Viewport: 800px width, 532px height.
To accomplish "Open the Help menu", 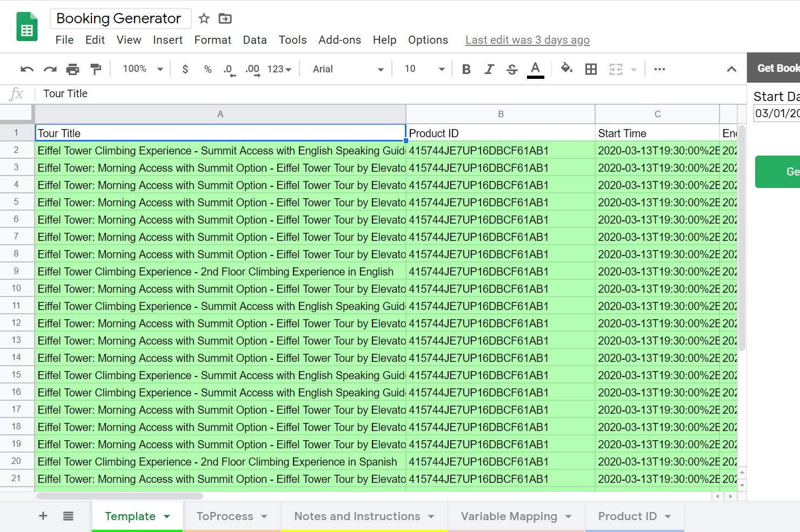I will coord(384,40).
